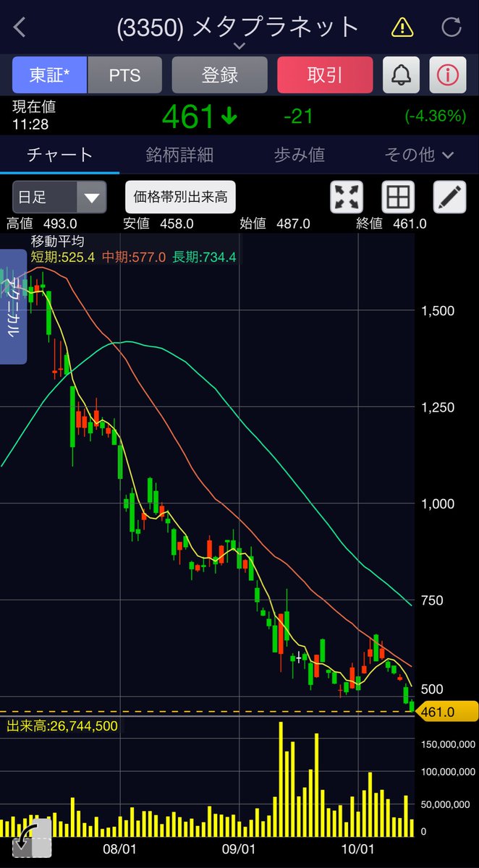Image resolution: width=479 pixels, height=868 pixels.
Task: Switch to PTS market
Action: 124,75
